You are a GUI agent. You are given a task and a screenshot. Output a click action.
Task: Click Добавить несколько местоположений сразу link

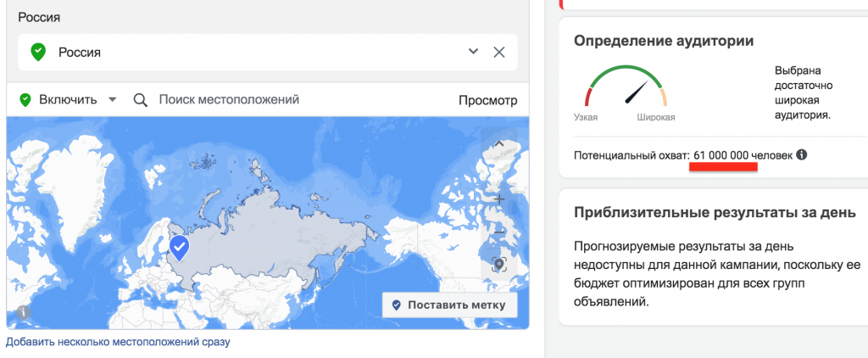118,342
